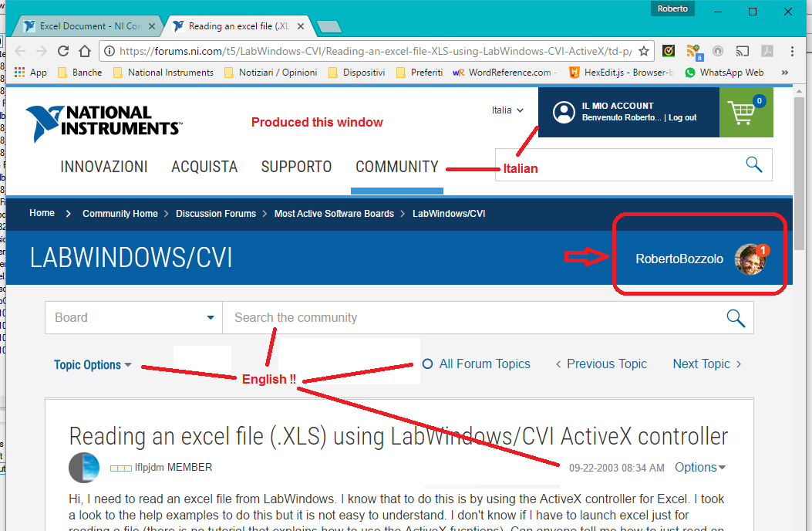Open the Banche bookmarks folder

pyautogui.click(x=79, y=73)
